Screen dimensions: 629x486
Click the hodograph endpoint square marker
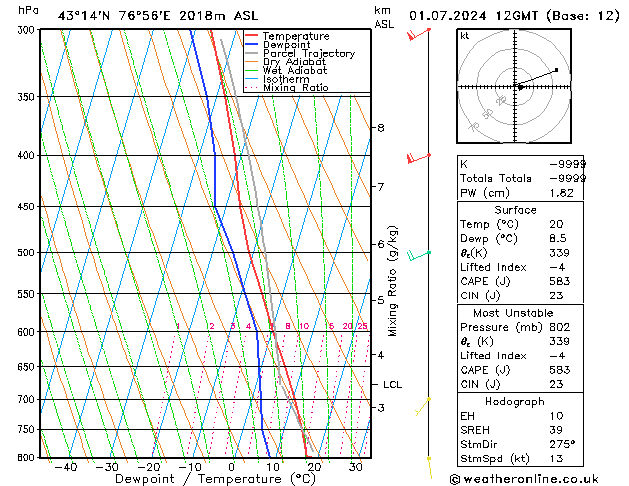556,70
